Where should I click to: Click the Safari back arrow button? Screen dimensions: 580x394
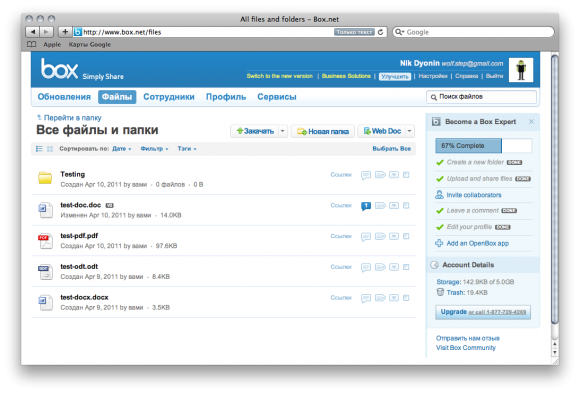point(33,32)
